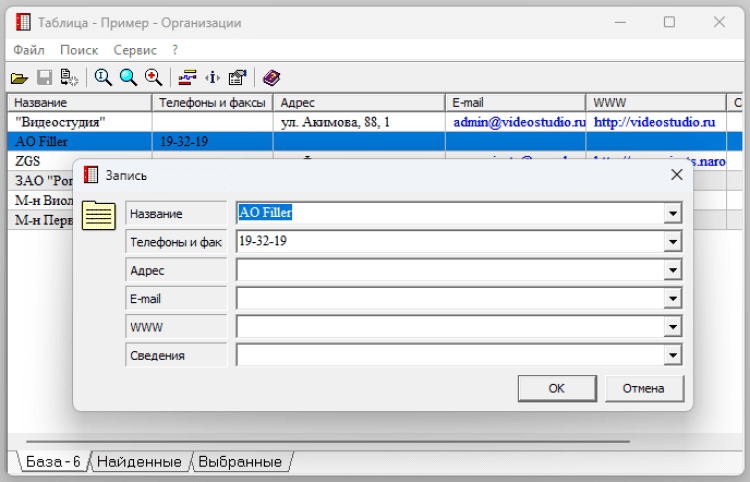Expand the Название field dropdown
This screenshot has width=750, height=482.
click(673, 213)
